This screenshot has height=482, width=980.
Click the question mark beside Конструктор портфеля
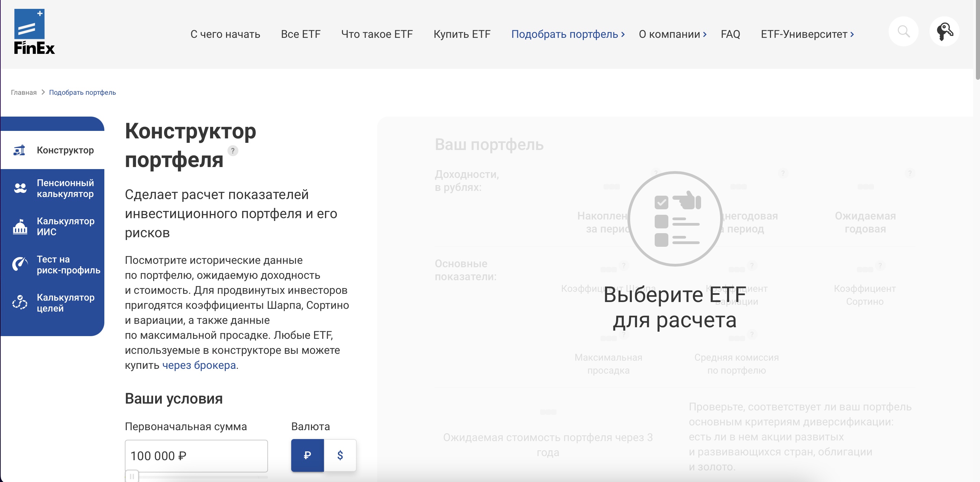[233, 151]
